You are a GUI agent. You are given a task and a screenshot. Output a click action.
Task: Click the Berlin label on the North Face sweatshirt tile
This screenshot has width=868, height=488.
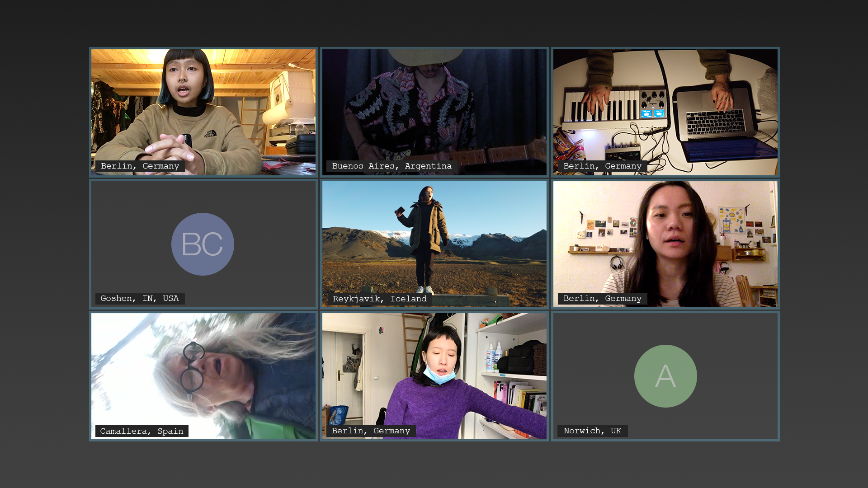pos(140,166)
